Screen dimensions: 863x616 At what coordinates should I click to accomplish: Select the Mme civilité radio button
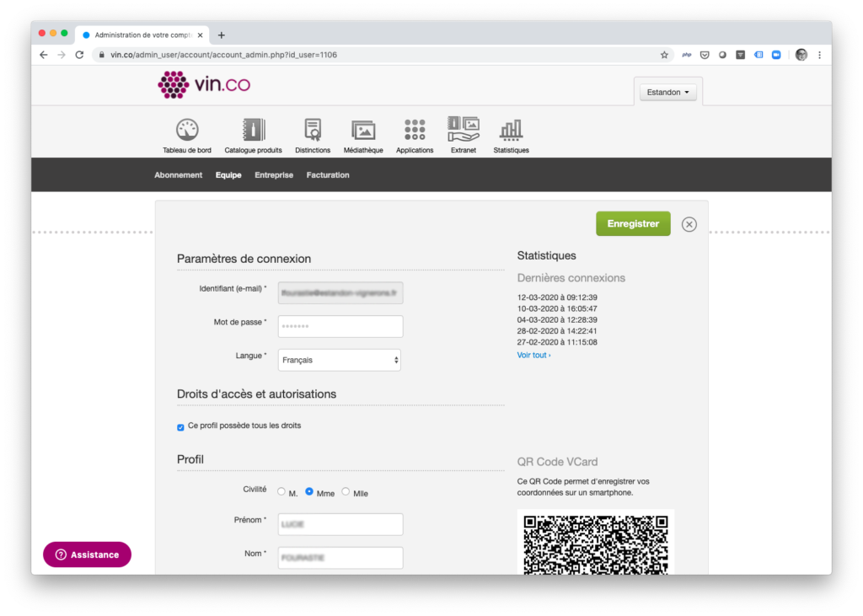click(x=309, y=491)
